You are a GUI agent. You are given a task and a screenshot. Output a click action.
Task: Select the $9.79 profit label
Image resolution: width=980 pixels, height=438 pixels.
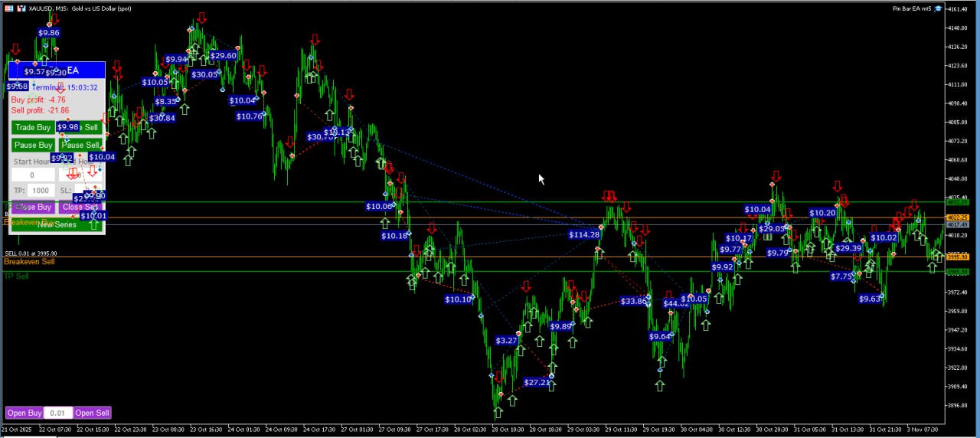pos(778,253)
